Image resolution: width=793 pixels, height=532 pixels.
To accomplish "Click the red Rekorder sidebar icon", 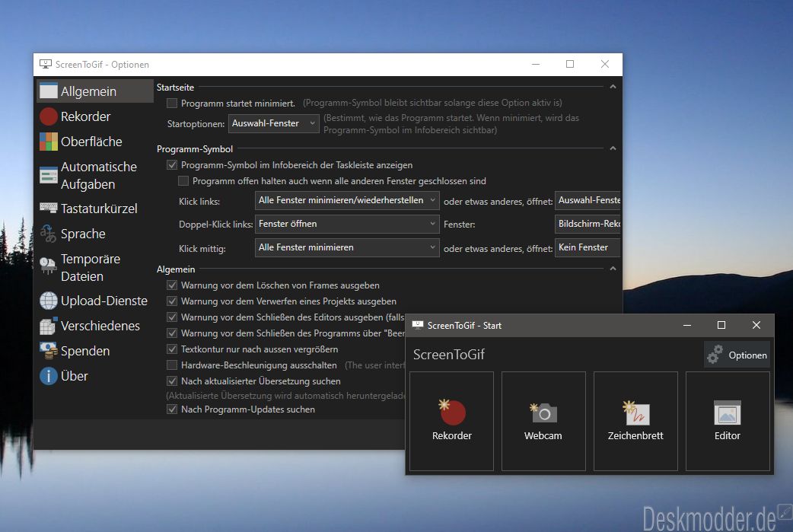I will (49, 116).
